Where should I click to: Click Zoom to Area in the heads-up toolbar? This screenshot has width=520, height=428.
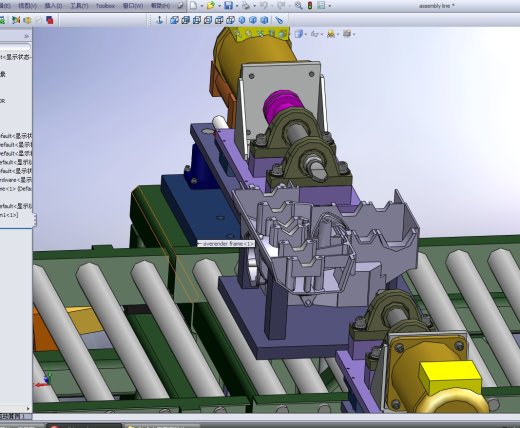pos(249,33)
